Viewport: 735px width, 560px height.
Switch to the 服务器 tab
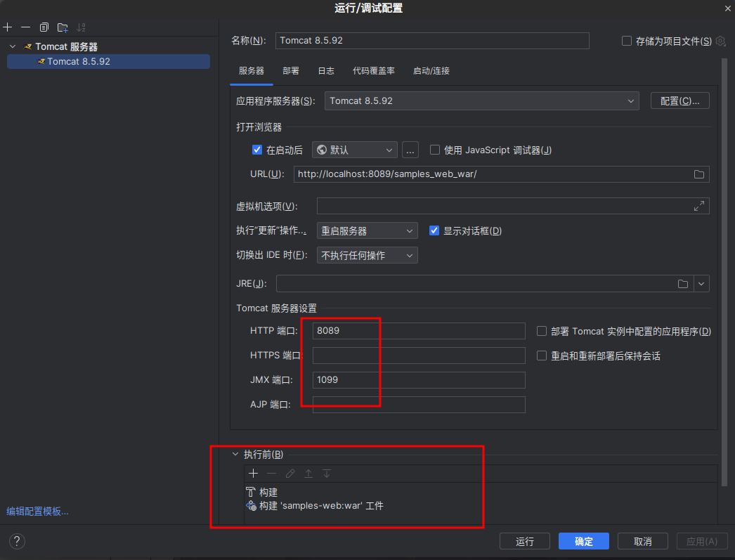coord(252,71)
